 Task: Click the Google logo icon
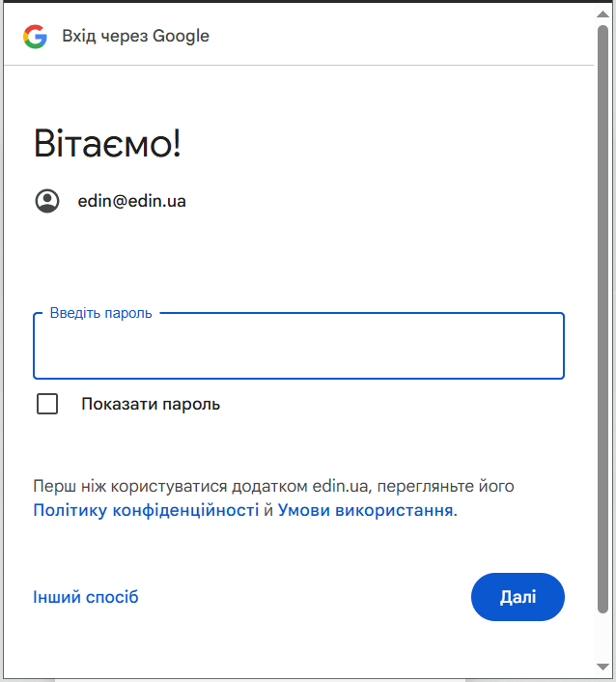35,37
